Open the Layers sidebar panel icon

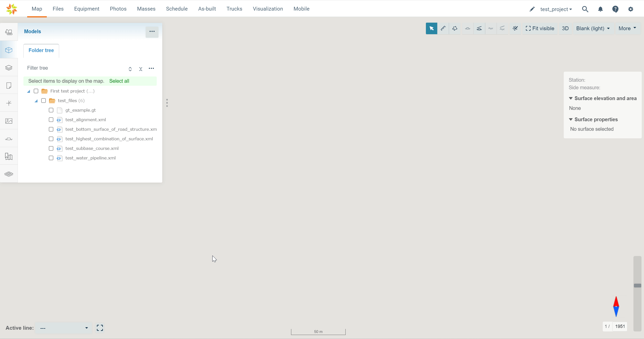pyautogui.click(x=9, y=68)
